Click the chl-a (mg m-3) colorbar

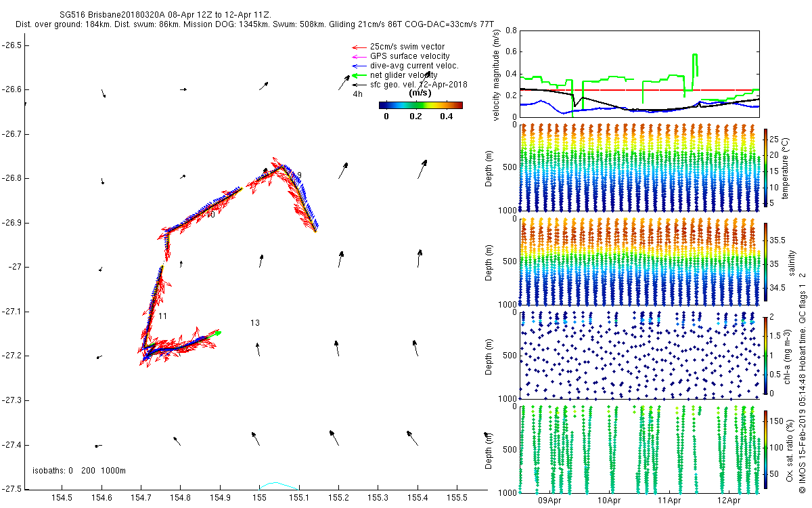coord(765,354)
